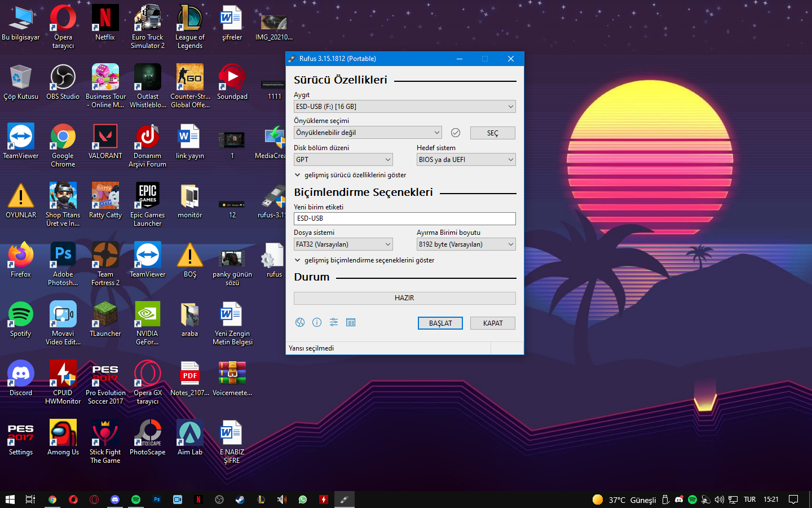Open Rufus about info icon

tap(317, 322)
